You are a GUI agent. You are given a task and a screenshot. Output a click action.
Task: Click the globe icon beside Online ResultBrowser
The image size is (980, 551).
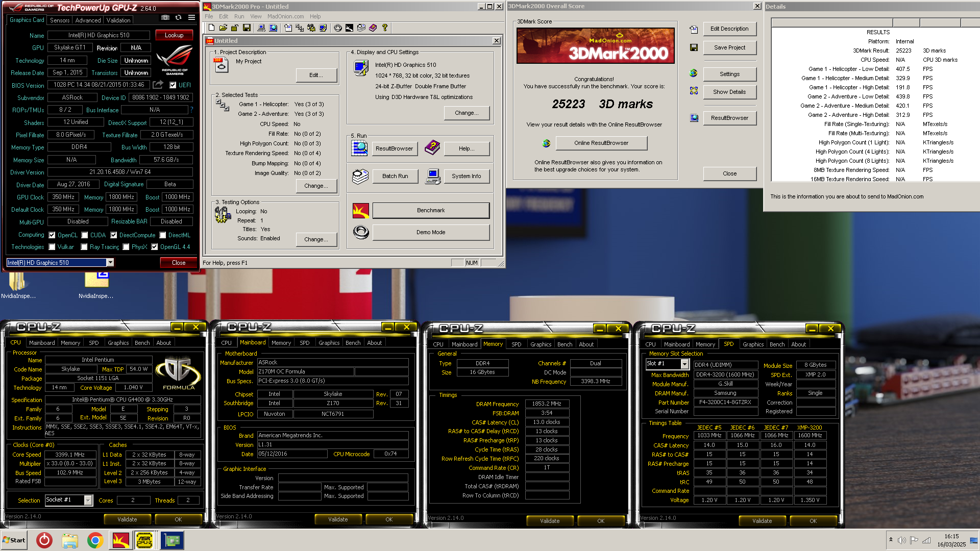tap(546, 143)
